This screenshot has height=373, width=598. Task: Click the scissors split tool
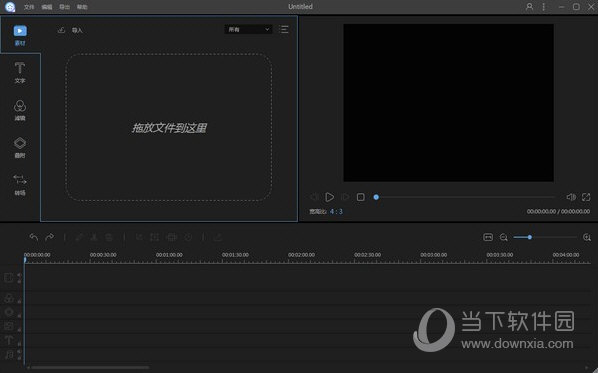94,237
